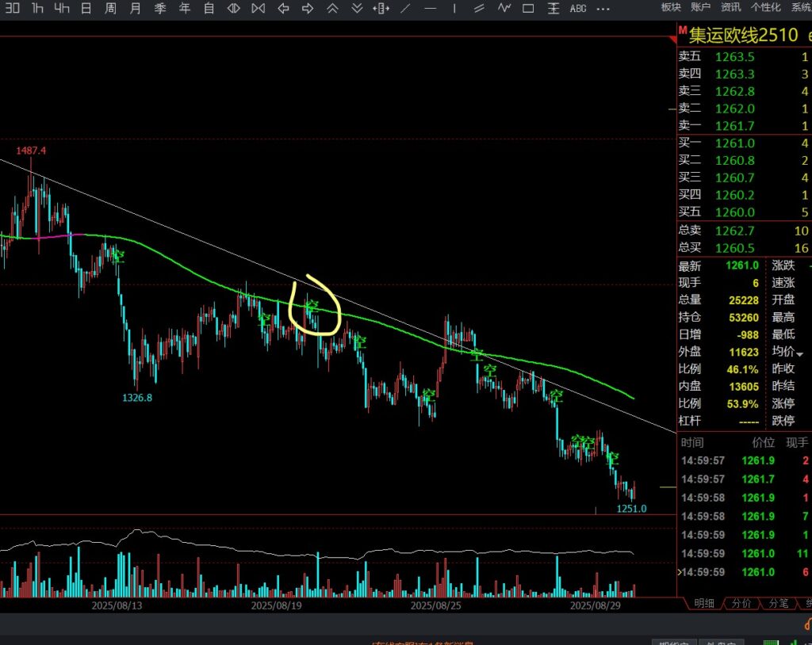Image resolution: width=812 pixels, height=645 pixels.
Task: Switch to the 明细 tab
Action: click(x=704, y=603)
